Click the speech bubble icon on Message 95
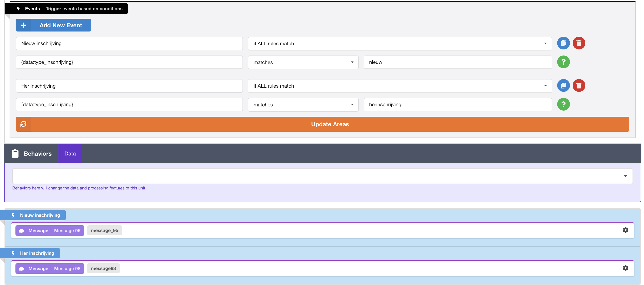This screenshot has height=285, width=644. click(x=22, y=231)
